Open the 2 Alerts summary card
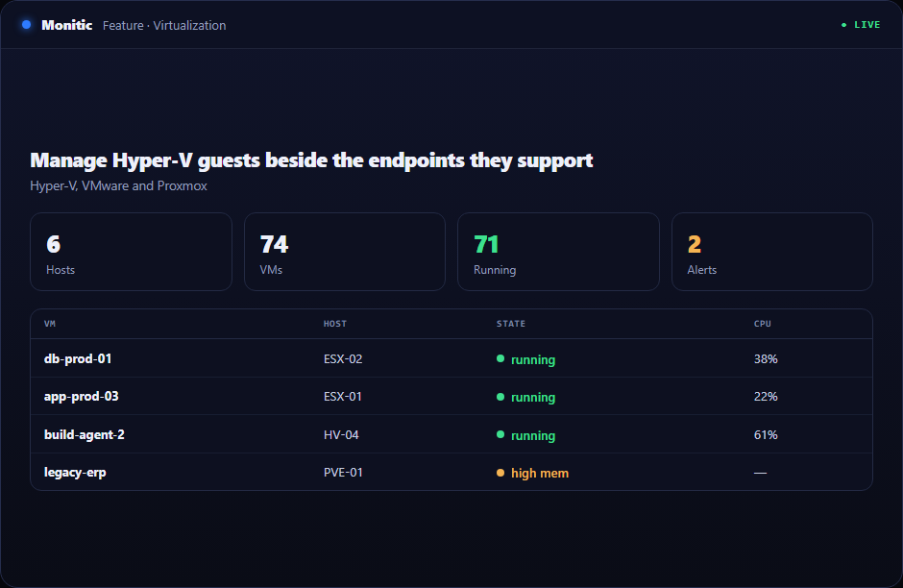This screenshot has height=588, width=903. tap(772, 252)
